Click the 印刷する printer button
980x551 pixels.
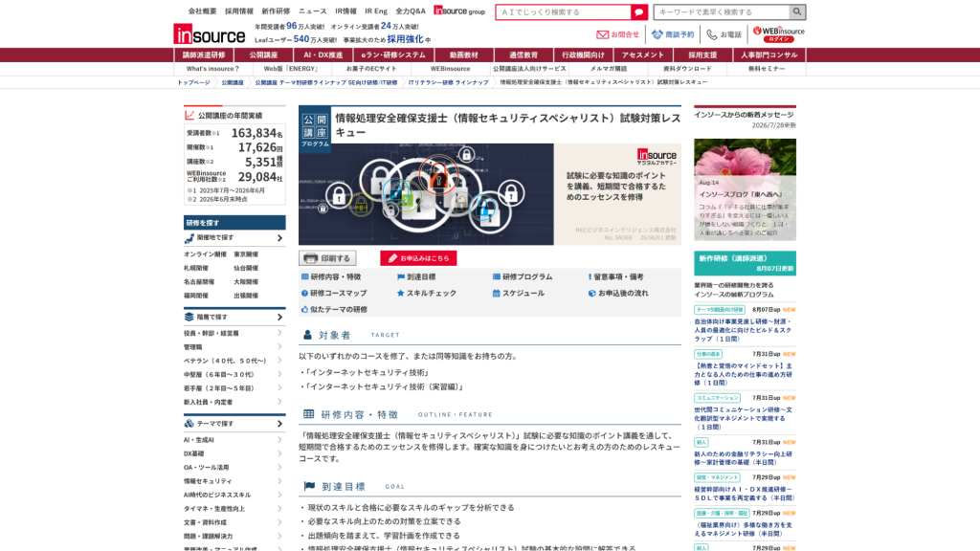(x=327, y=258)
